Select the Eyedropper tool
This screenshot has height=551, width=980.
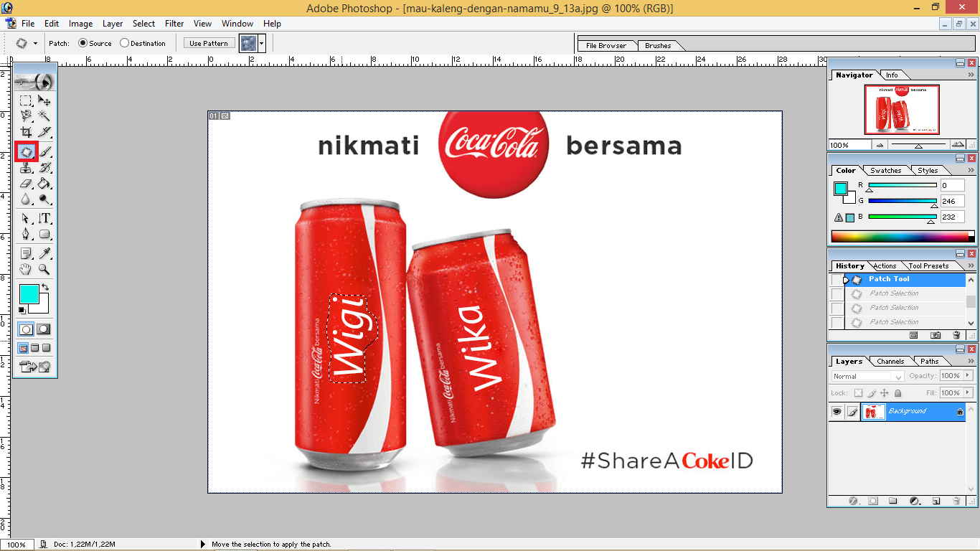click(44, 253)
